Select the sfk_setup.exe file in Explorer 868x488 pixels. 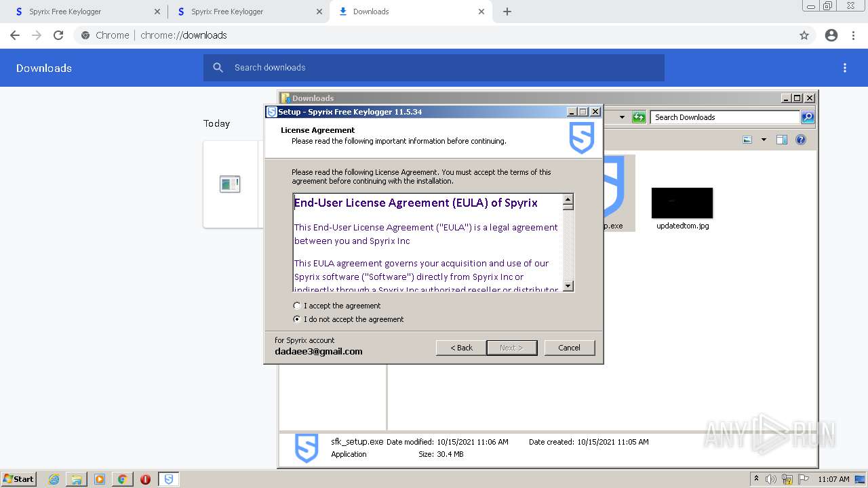(x=619, y=193)
